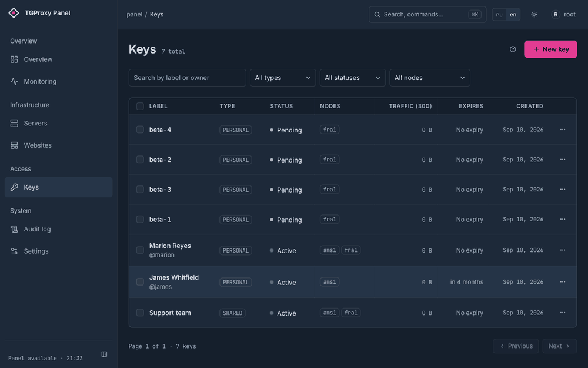The width and height of the screenshot is (588, 368).
Task: Open row actions menu for Marion Reyes
Action: [563, 250]
